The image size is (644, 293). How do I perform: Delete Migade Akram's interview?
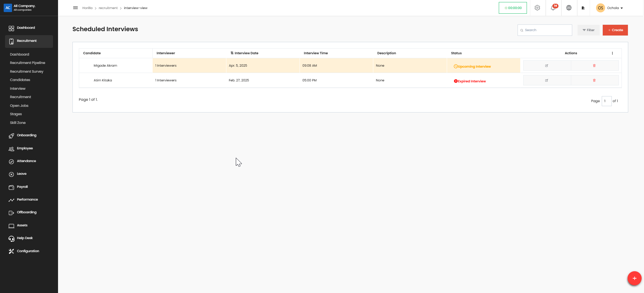pos(594,66)
